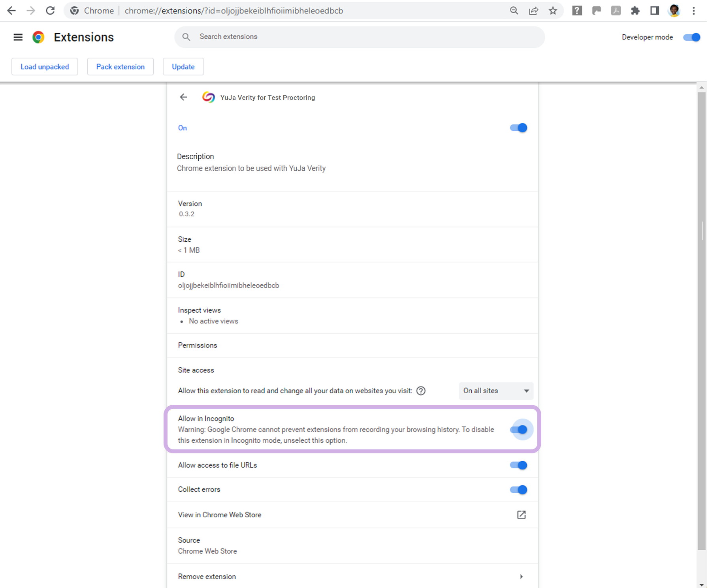Disable Developer mode toggle

tap(692, 37)
